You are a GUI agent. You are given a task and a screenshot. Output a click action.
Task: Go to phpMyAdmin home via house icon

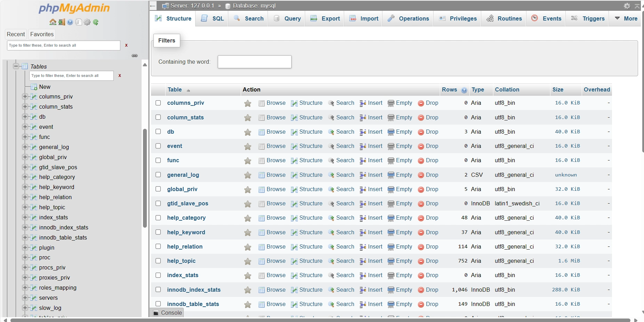click(53, 22)
